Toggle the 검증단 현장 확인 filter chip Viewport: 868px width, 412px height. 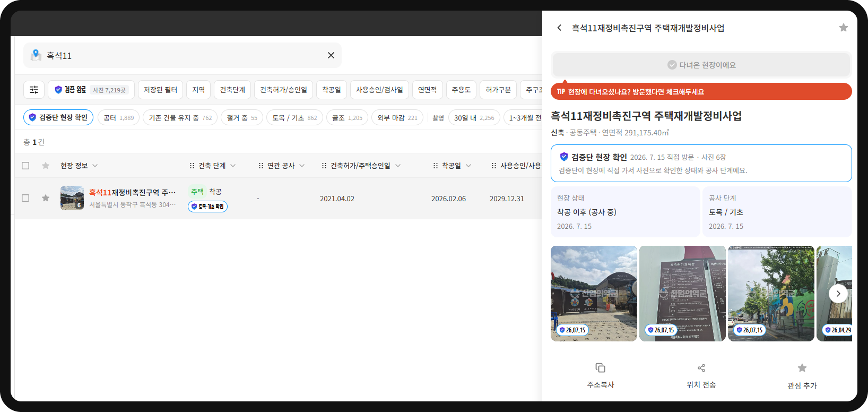click(58, 117)
